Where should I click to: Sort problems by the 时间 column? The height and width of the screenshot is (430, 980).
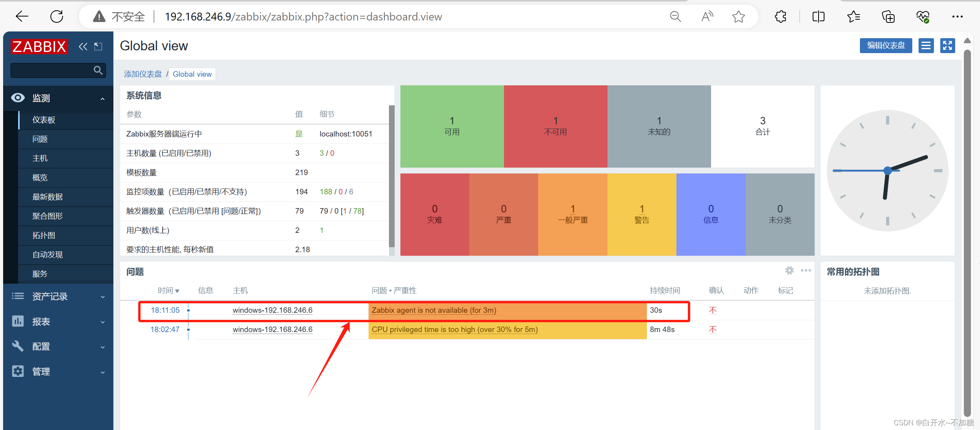point(169,290)
